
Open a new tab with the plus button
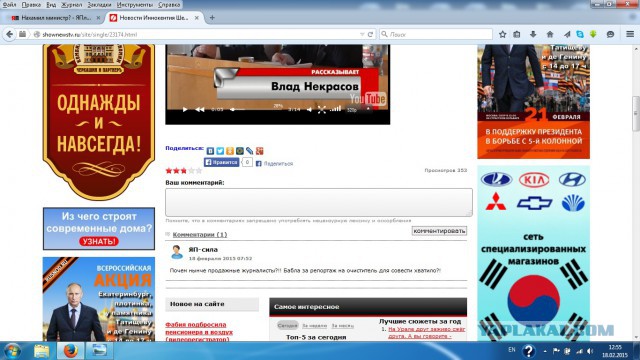212,18
